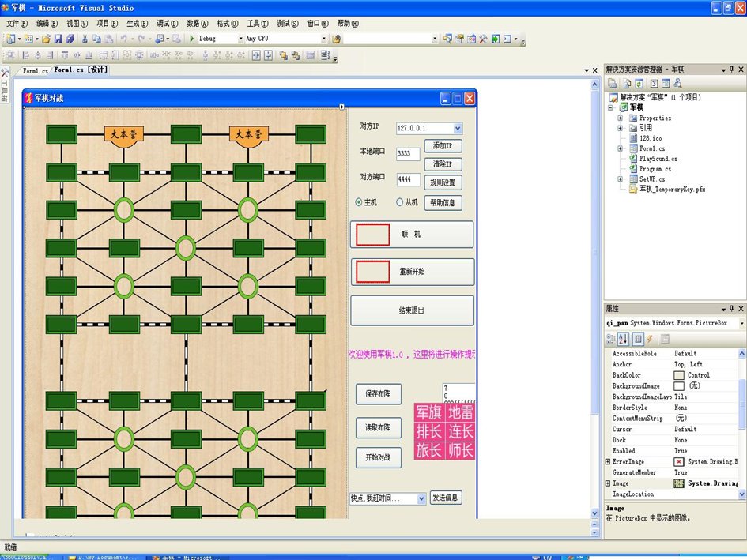Click the BackColor color swatch

pos(679,375)
